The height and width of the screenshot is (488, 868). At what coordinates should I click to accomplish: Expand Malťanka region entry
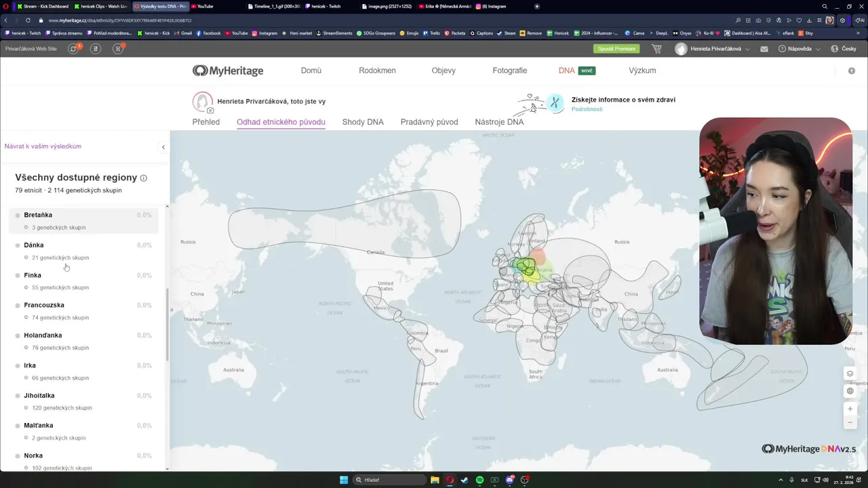pos(83,431)
